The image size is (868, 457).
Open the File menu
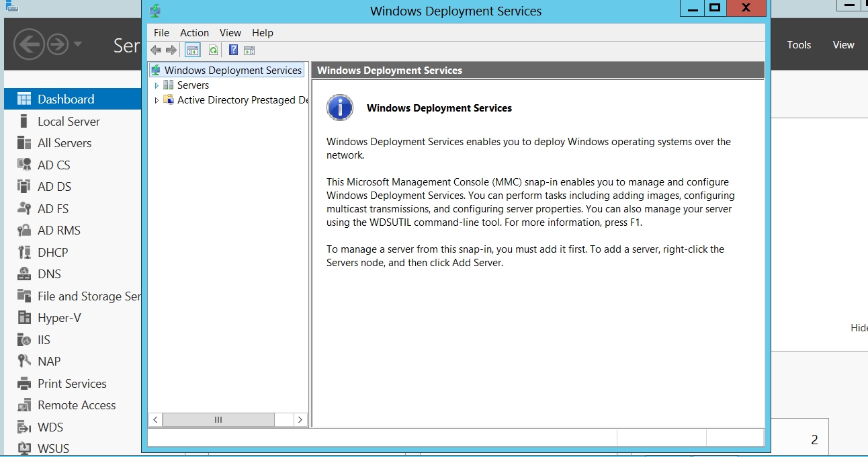(x=161, y=33)
